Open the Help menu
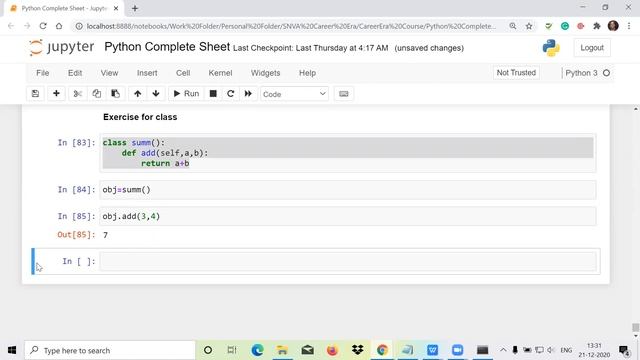Screen dimensions: 640x360 pos(307,73)
